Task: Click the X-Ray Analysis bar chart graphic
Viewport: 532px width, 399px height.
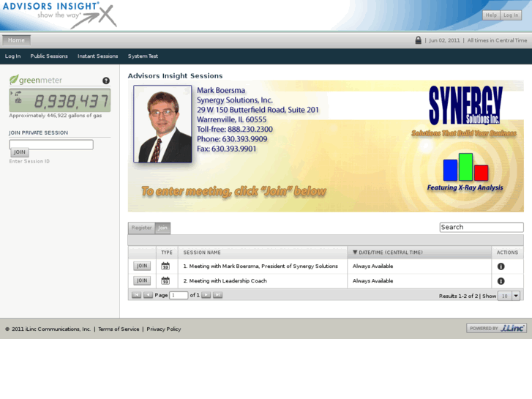Action: [465, 167]
